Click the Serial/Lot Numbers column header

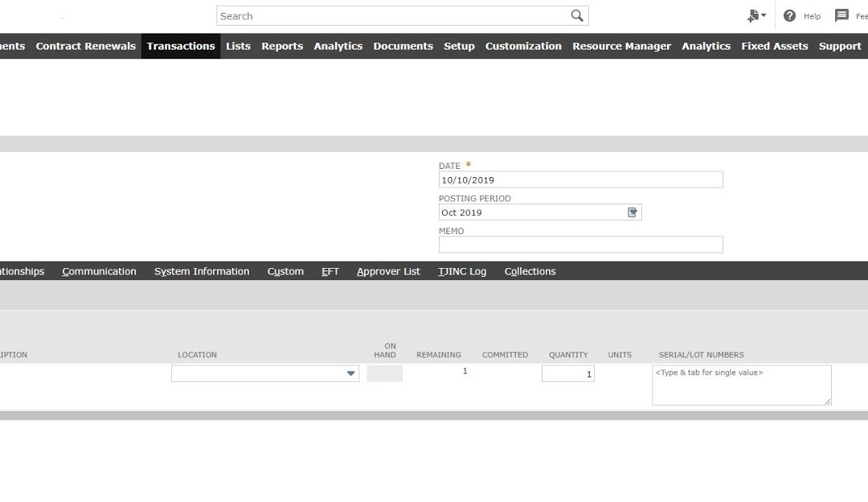(x=702, y=355)
